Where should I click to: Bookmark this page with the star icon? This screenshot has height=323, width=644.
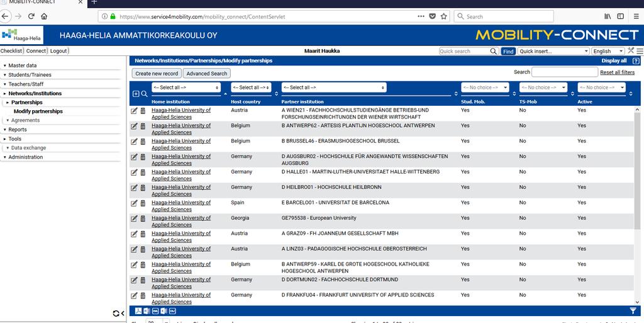[443, 16]
